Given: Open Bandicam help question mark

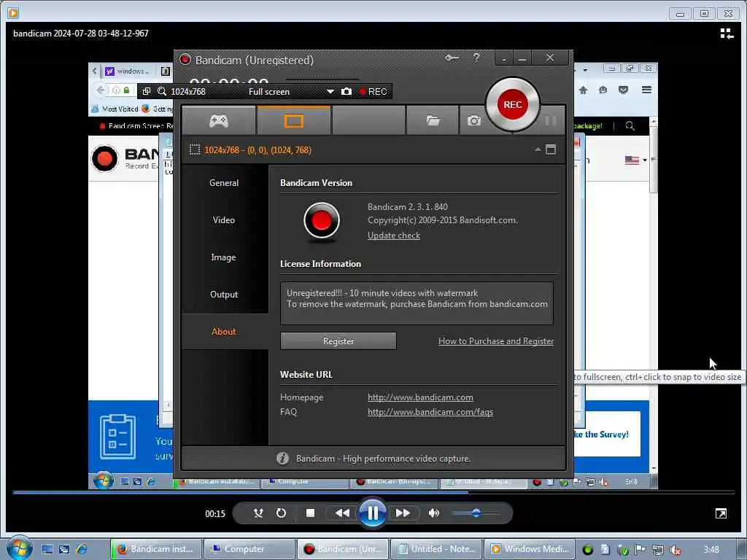Looking at the screenshot, I should pos(476,58).
